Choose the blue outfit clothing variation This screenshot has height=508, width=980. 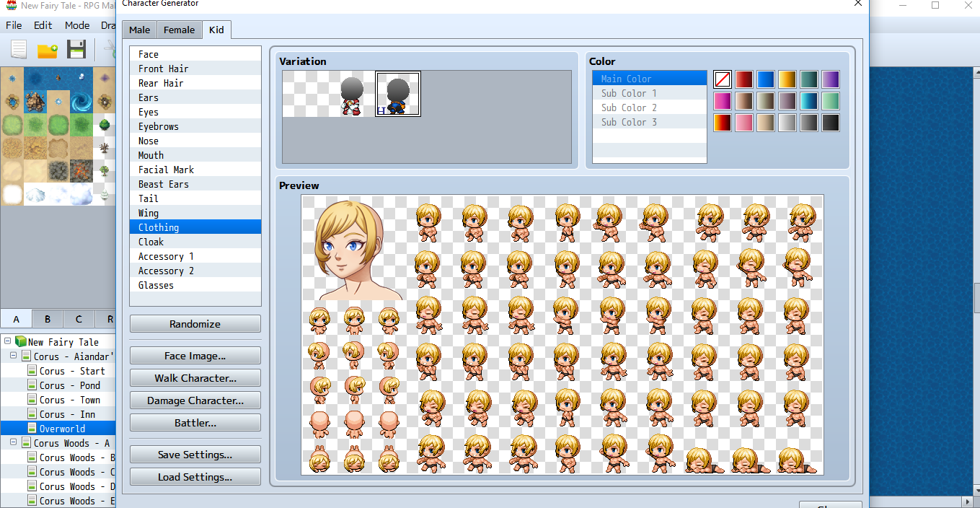tap(398, 94)
